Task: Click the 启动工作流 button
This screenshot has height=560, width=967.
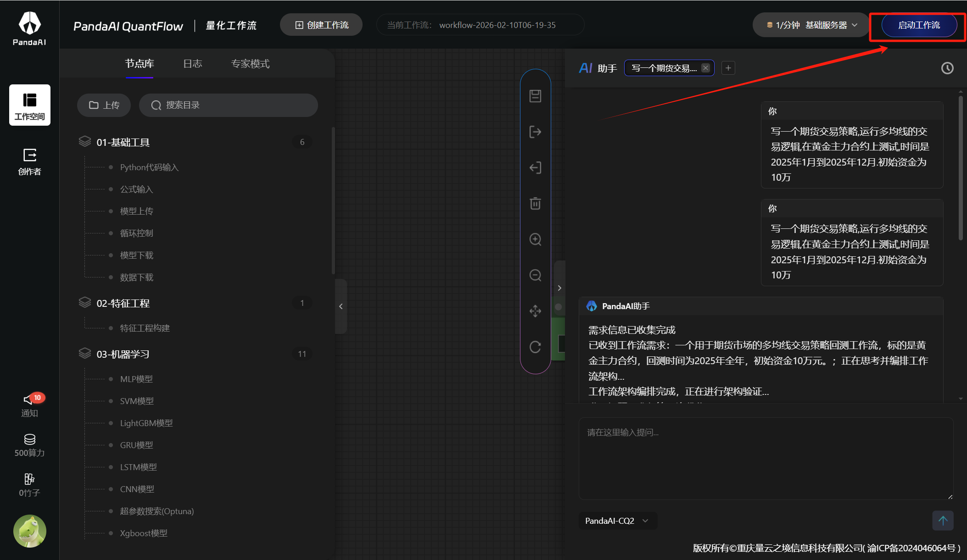Action: [919, 25]
